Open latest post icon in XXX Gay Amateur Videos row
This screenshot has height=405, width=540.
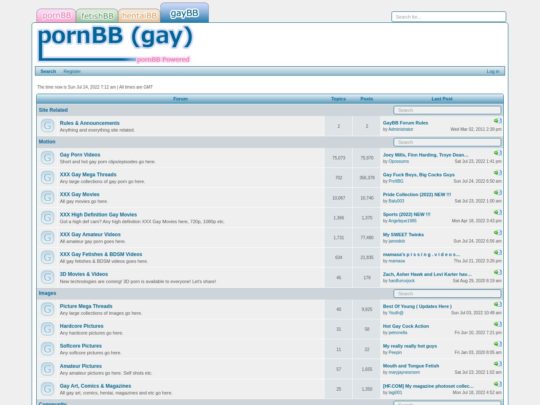click(498, 232)
